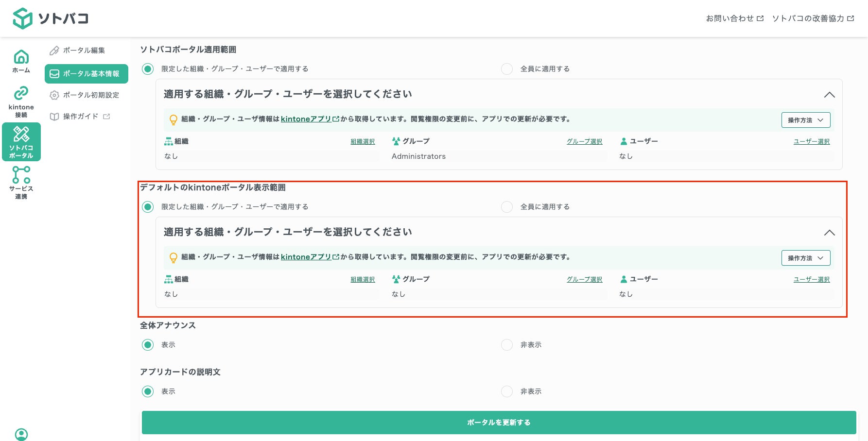Open kintone接続 link icon

point(21,93)
